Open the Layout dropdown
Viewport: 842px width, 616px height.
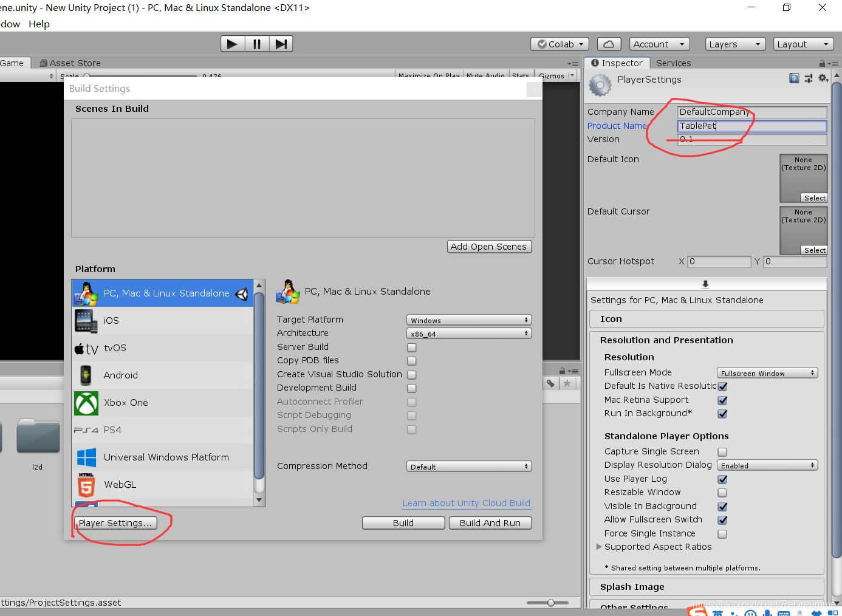click(x=804, y=44)
